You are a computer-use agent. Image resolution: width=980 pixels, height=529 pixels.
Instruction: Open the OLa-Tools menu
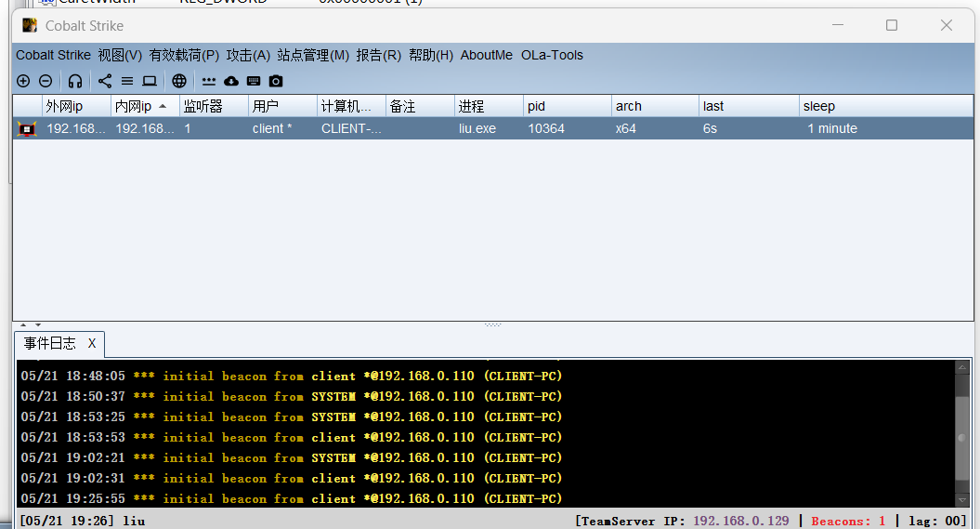tap(552, 55)
